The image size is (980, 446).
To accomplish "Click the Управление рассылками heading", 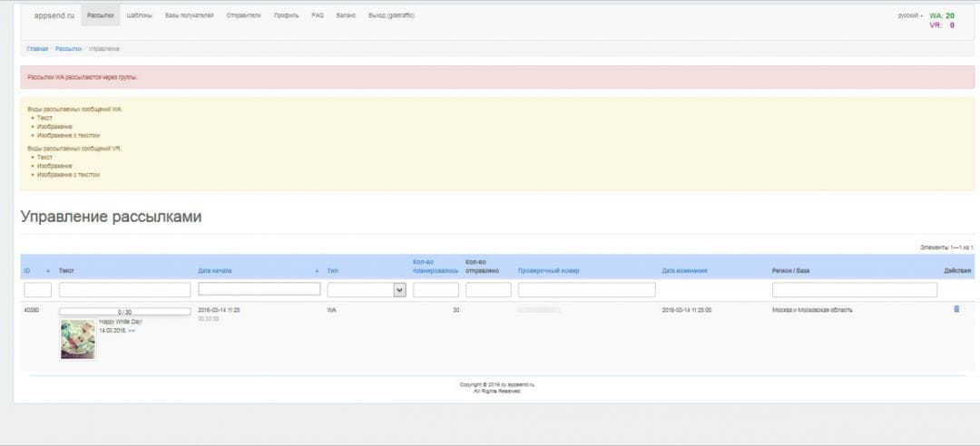I will click(x=112, y=217).
